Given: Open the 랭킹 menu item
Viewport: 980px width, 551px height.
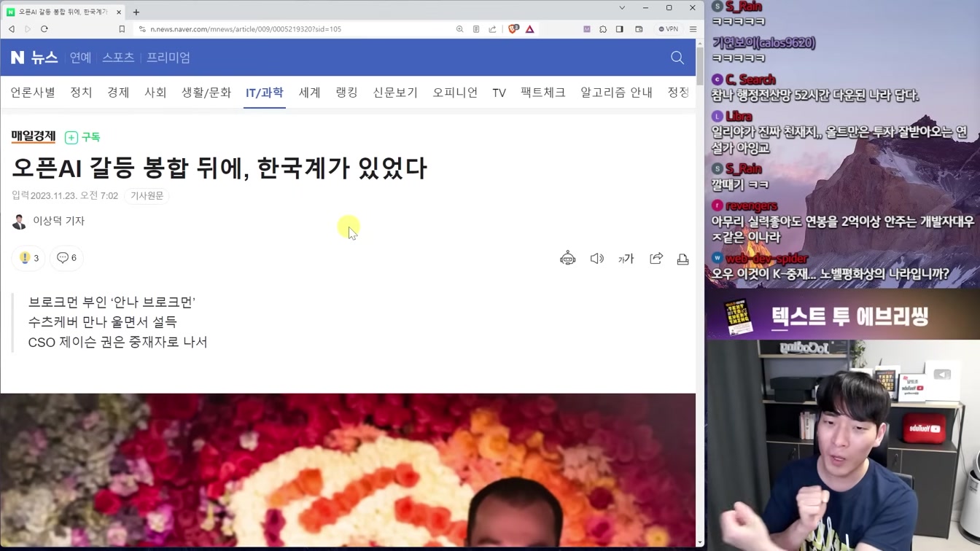Looking at the screenshot, I should click(x=346, y=93).
